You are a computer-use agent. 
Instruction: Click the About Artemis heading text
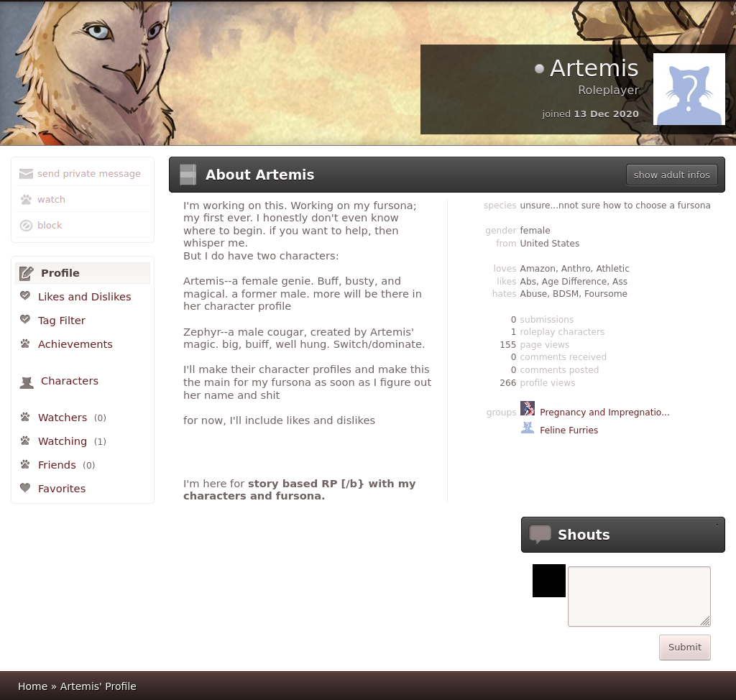tap(259, 175)
